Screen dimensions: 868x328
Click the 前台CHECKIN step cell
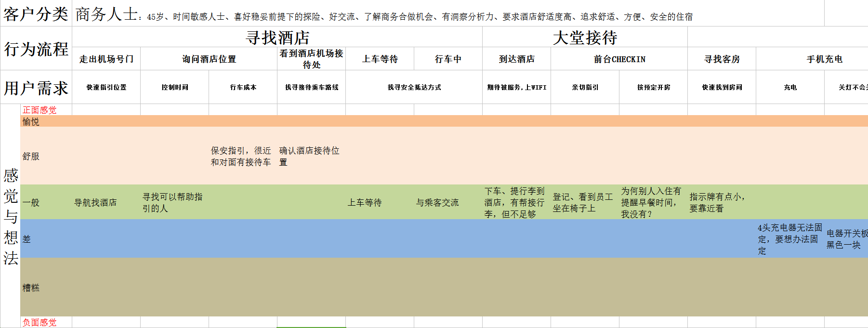(619, 59)
